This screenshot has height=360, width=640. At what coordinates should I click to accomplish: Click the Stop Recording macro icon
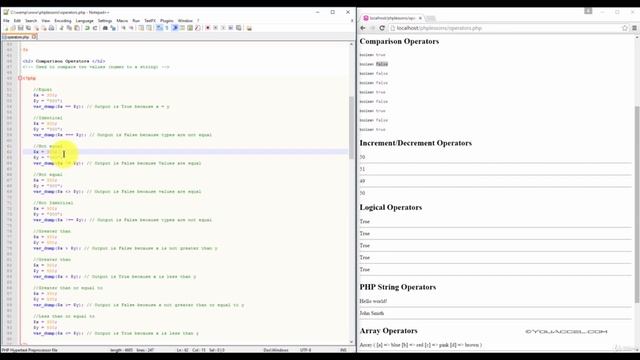(216, 28)
